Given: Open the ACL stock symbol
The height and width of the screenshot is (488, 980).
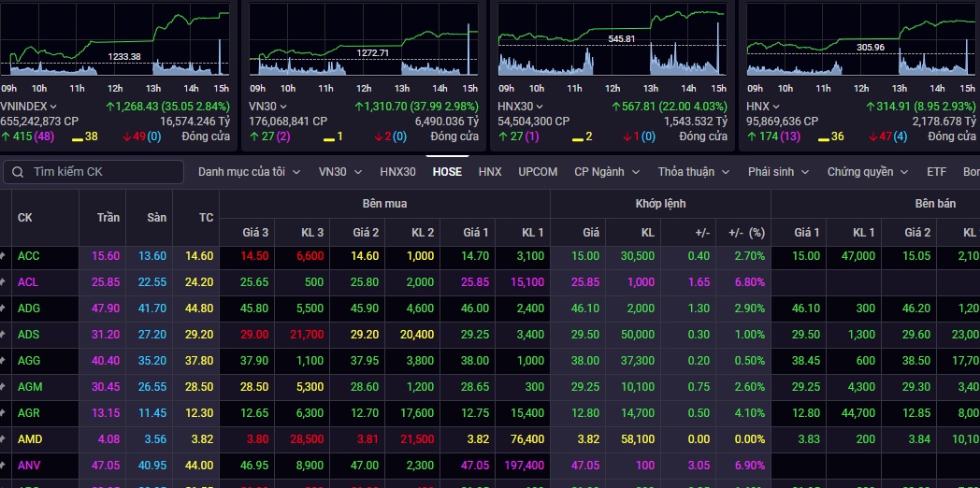Looking at the screenshot, I should (x=27, y=281).
